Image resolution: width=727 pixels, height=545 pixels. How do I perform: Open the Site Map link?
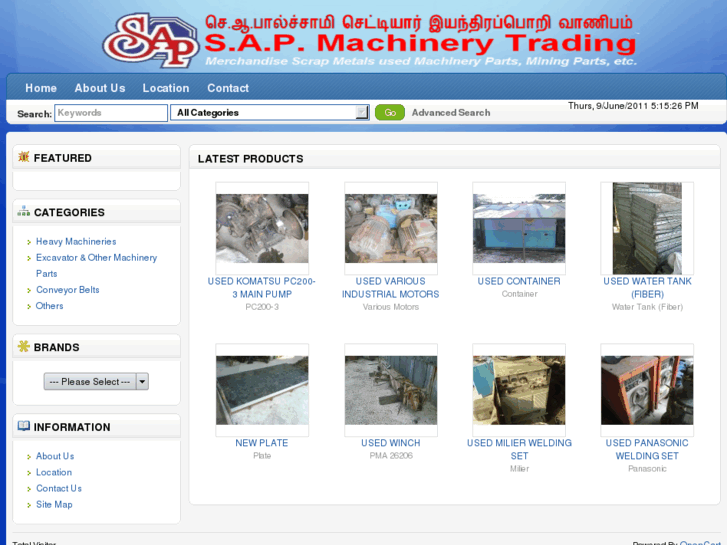pos(54,504)
